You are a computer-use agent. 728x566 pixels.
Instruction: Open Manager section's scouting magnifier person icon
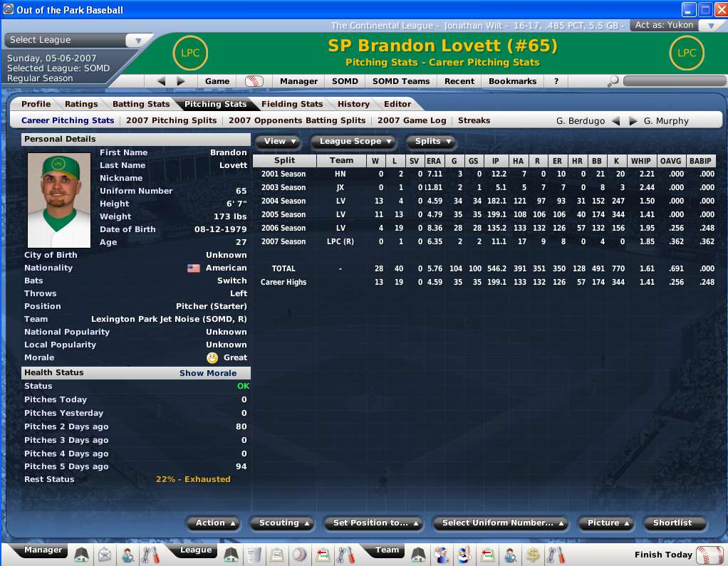tap(128, 555)
